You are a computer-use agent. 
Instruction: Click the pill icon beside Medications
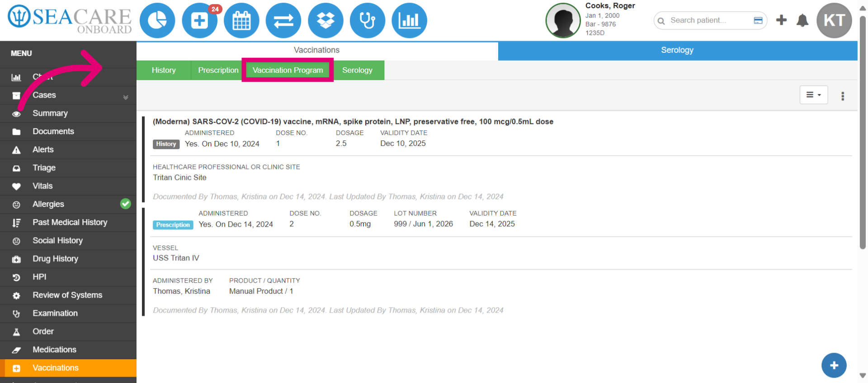(16, 350)
